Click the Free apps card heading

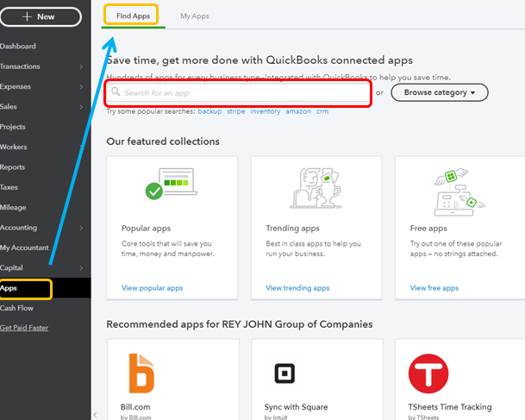tap(428, 229)
